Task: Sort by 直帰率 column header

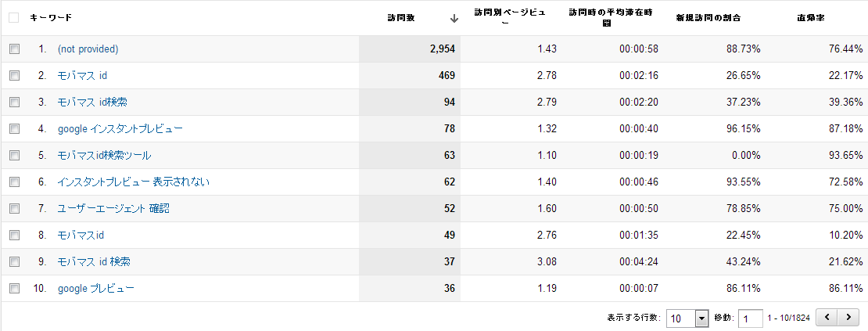Action: click(829, 17)
